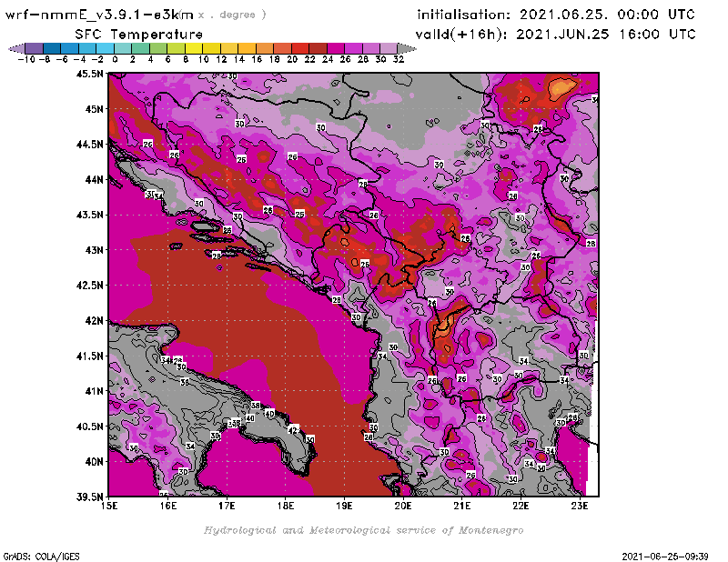
Task: Select the gray swatch right of tick 32
Action: (407, 49)
